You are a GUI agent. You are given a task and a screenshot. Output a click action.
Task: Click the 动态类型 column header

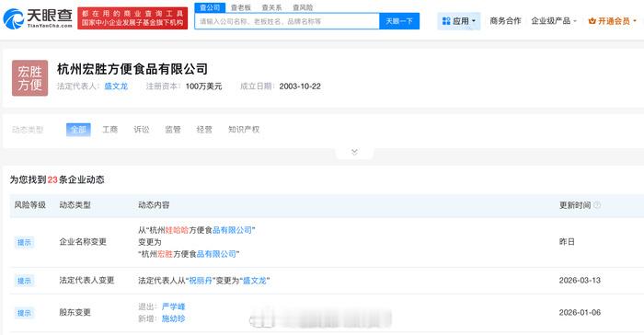tap(75, 204)
